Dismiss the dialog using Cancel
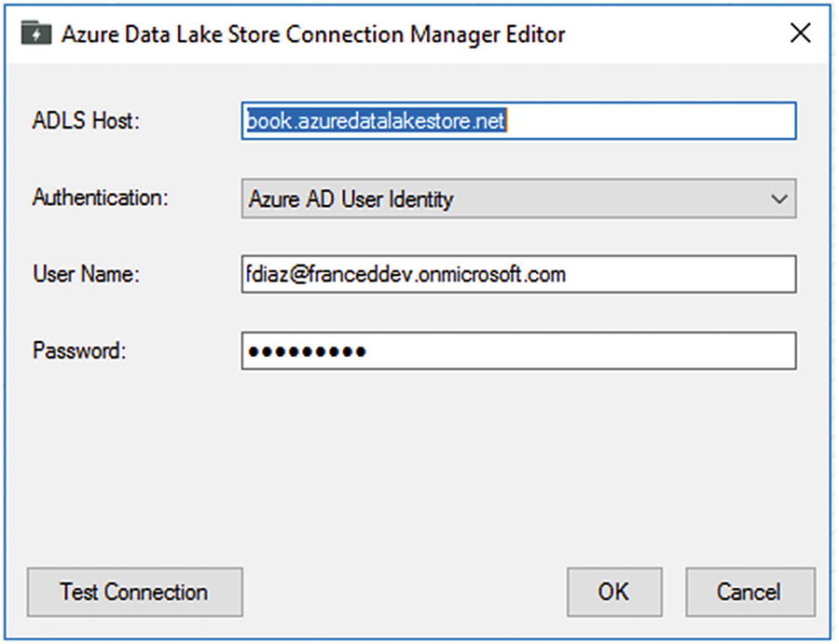 coord(750,592)
